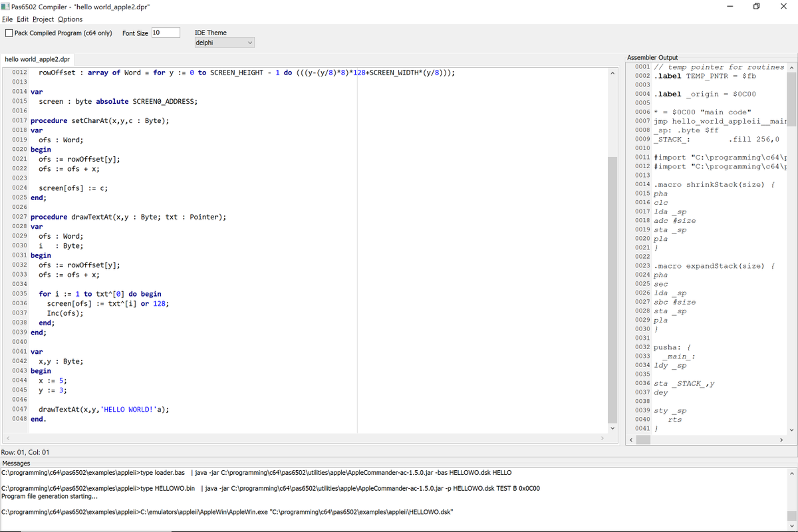Open the File menu
798x532 pixels.
[7, 19]
